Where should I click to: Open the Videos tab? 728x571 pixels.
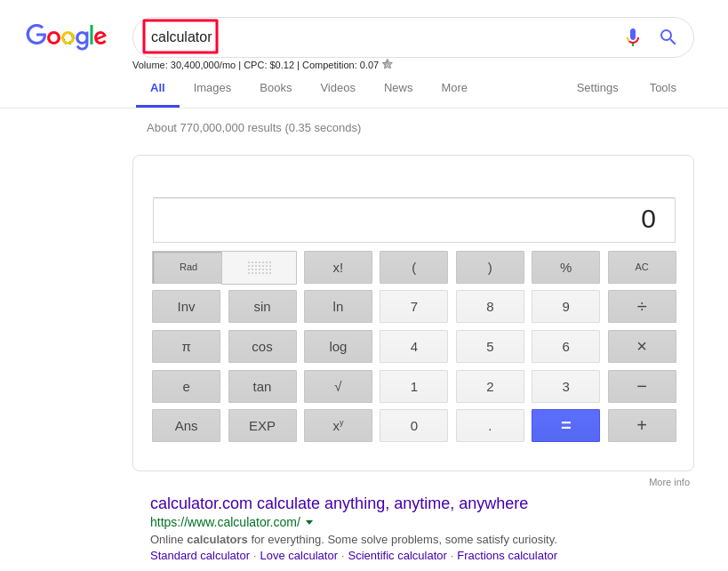pyautogui.click(x=338, y=88)
